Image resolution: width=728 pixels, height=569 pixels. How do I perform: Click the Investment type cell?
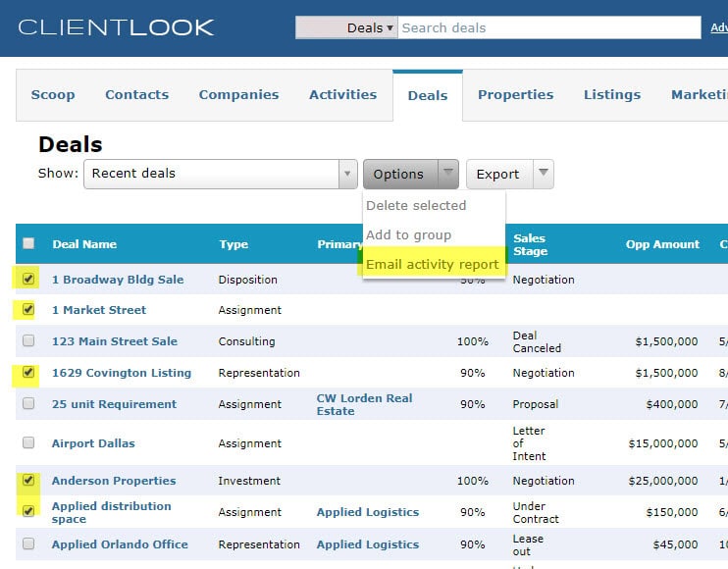[249, 481]
